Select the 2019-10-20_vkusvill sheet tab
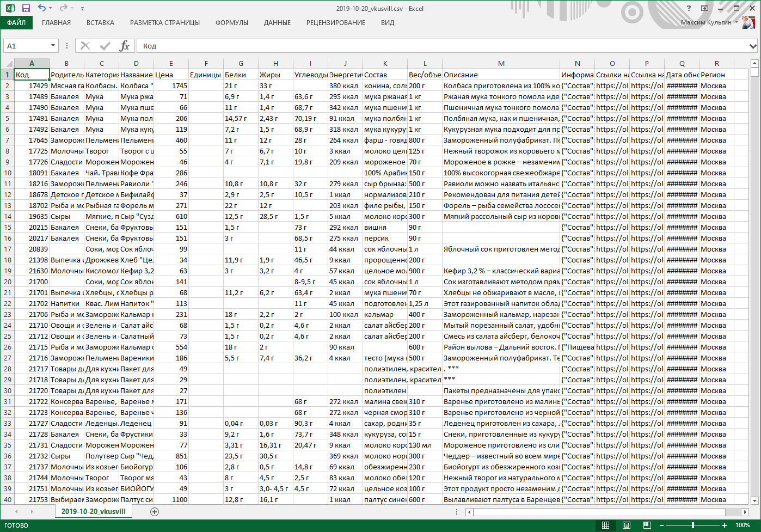Screen dimensions: 761x532 94,511
